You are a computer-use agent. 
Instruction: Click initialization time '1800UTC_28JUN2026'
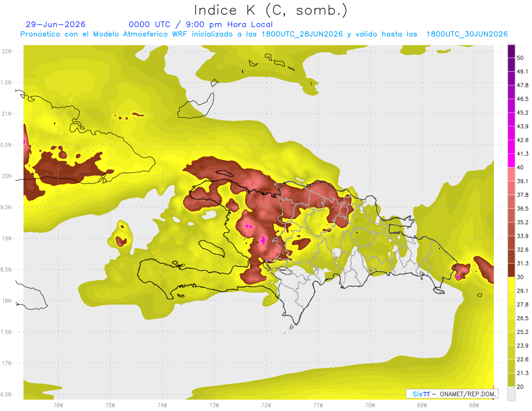tap(302, 34)
